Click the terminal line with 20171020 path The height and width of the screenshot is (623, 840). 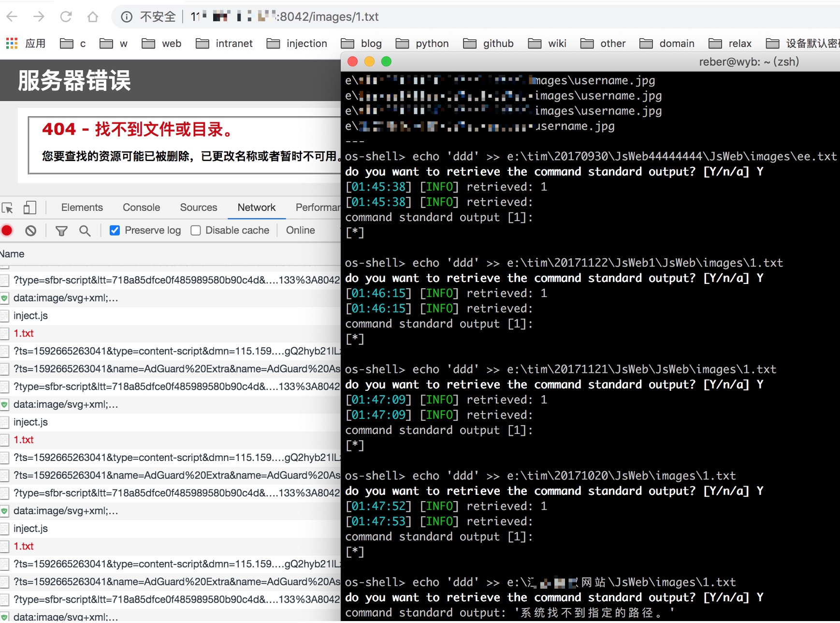(540, 476)
